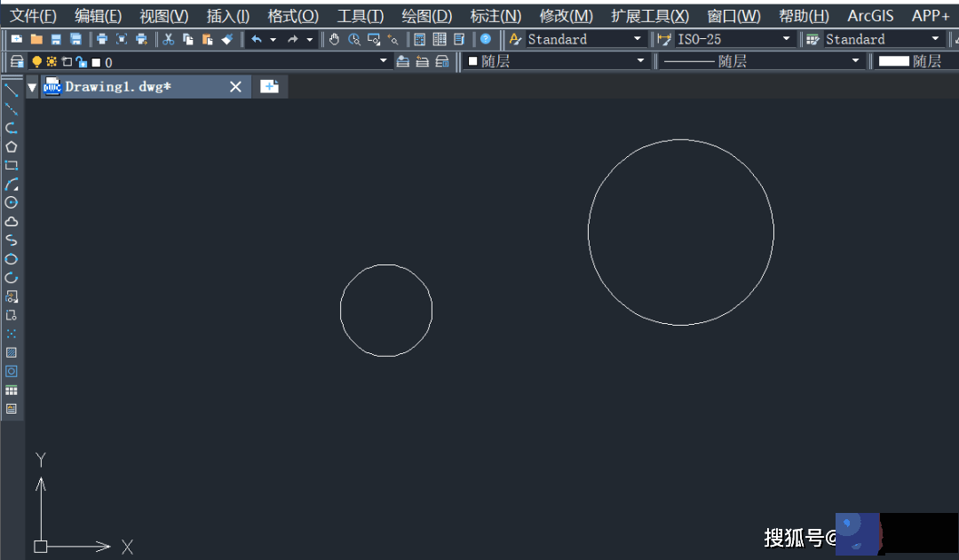Select the Hatch tool

[11, 352]
